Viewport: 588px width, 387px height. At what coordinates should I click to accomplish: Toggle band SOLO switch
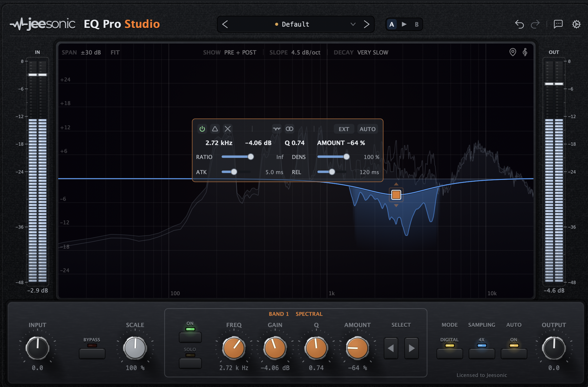click(x=190, y=363)
